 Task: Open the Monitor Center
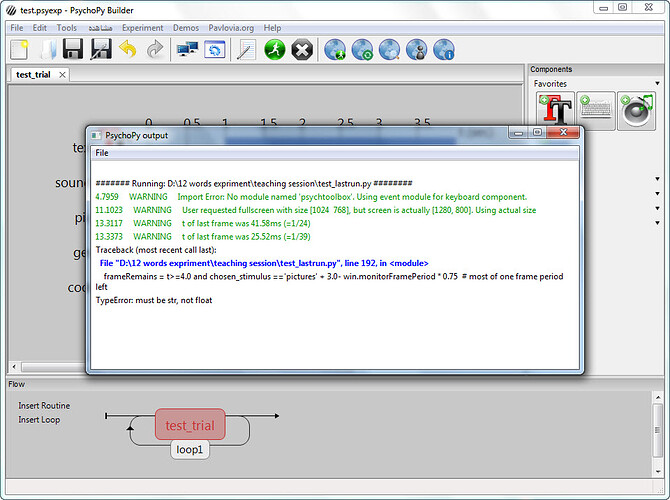coord(187,50)
